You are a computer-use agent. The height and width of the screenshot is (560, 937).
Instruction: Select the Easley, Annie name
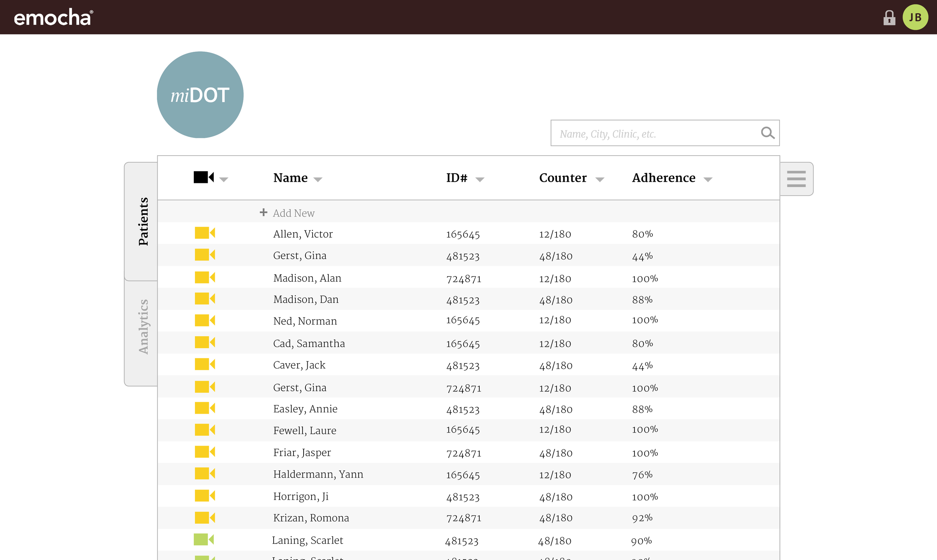(305, 409)
